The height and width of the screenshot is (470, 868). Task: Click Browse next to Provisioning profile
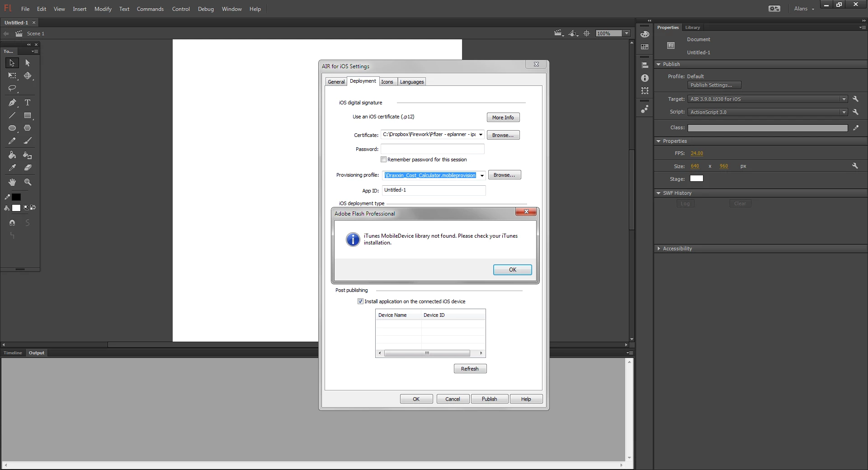coord(505,175)
